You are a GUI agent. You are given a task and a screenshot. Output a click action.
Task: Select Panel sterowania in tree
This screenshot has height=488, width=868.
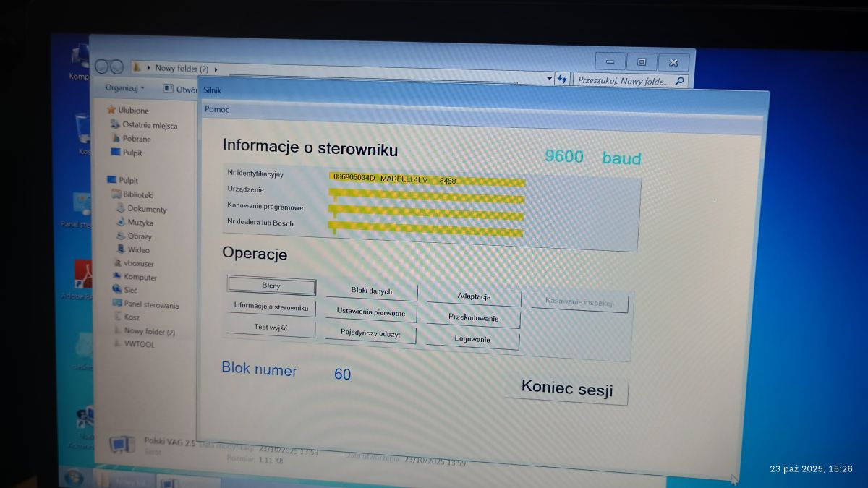point(145,305)
